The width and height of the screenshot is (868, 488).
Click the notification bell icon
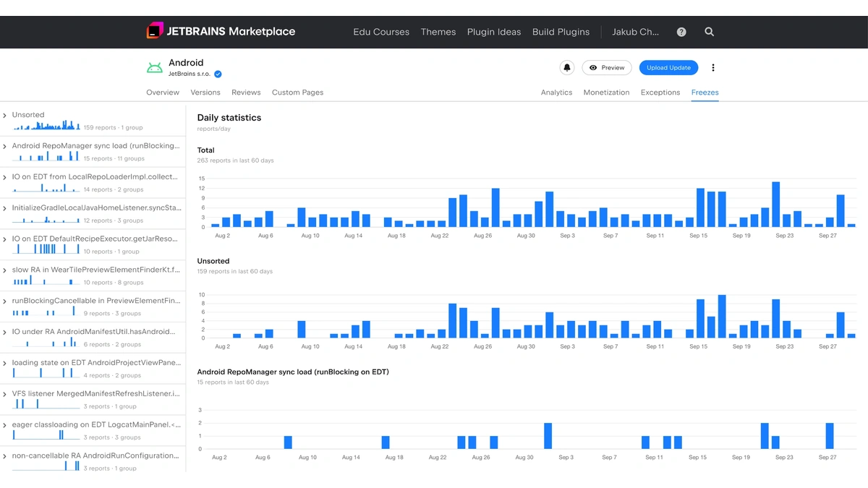tap(567, 68)
